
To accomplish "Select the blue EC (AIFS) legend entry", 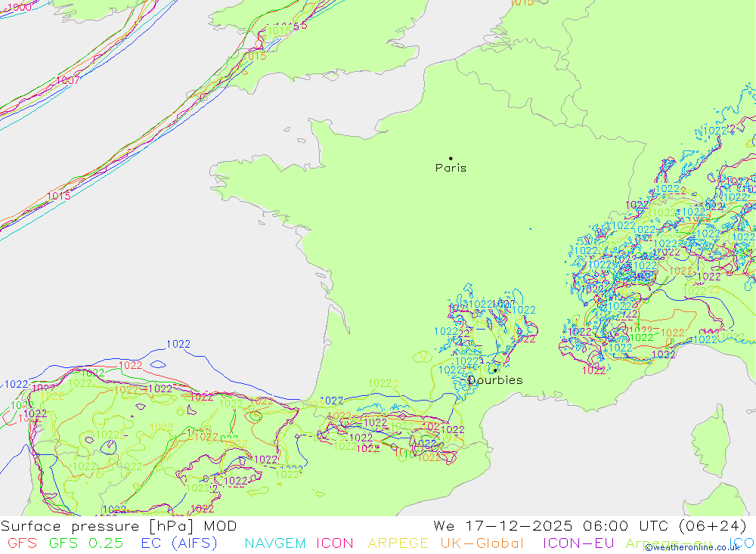I will tap(179, 543).
